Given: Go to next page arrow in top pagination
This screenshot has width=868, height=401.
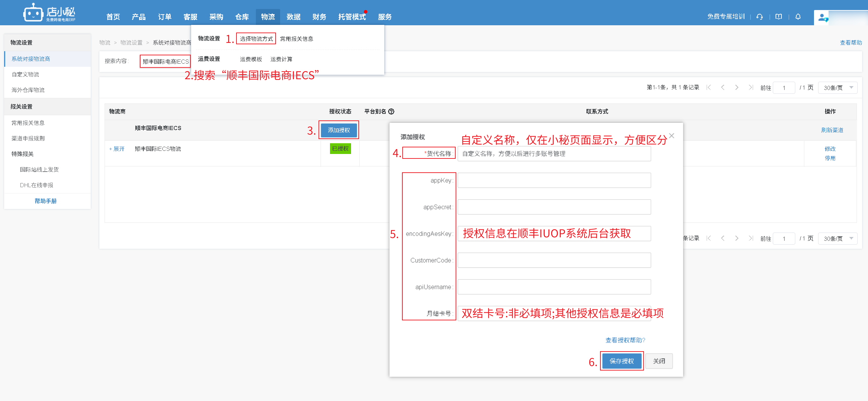Looking at the screenshot, I should pos(736,88).
